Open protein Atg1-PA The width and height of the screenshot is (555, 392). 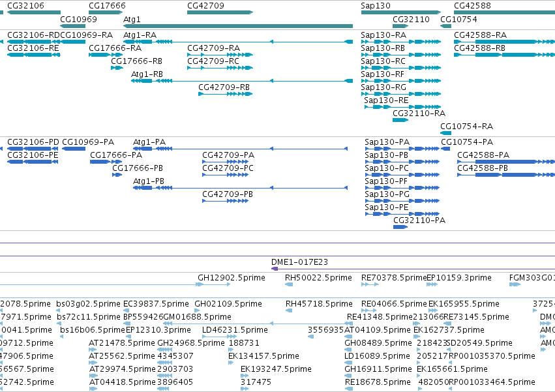149,142
